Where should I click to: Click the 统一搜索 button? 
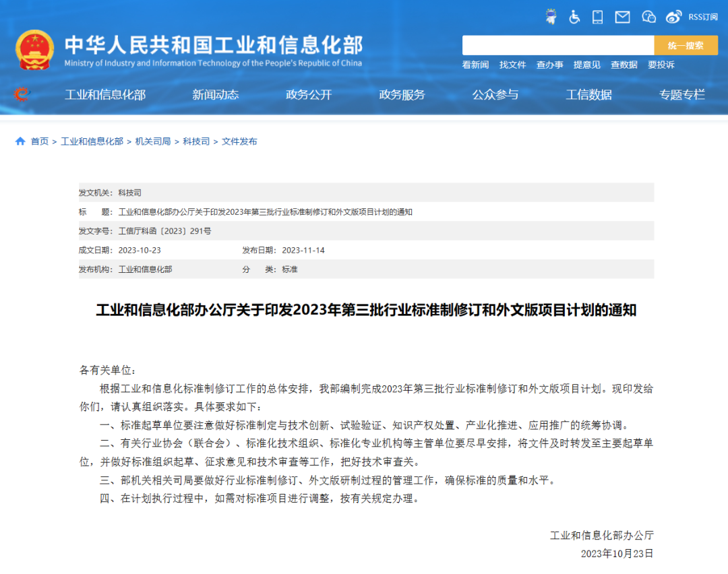click(x=686, y=45)
